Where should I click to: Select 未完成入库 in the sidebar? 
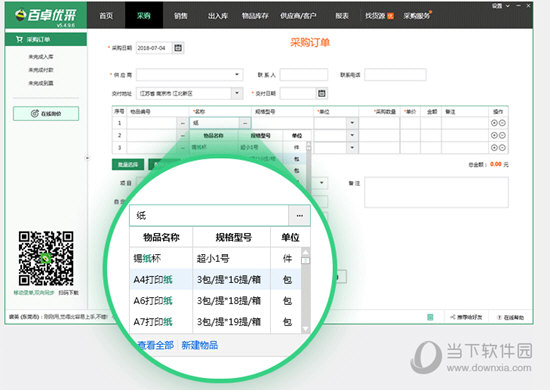tap(41, 56)
